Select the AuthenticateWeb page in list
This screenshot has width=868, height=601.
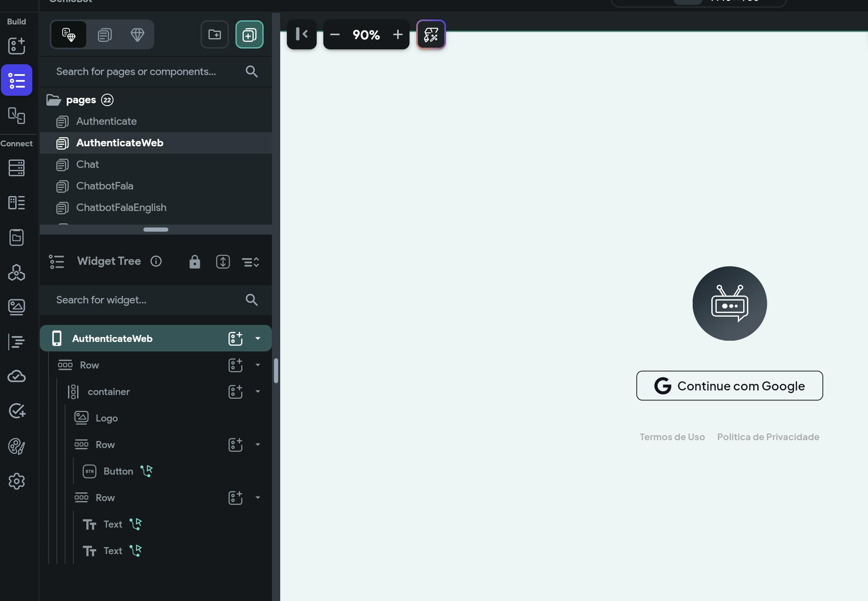pos(156,143)
